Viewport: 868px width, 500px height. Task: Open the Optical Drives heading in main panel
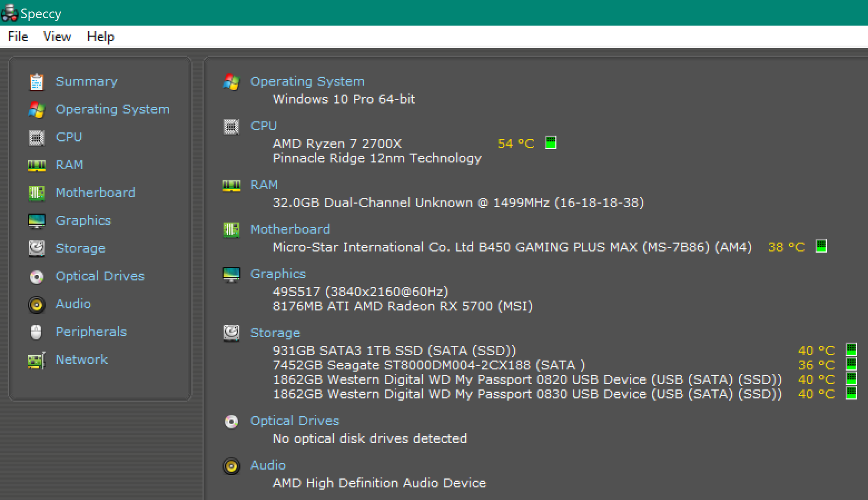[x=294, y=421]
